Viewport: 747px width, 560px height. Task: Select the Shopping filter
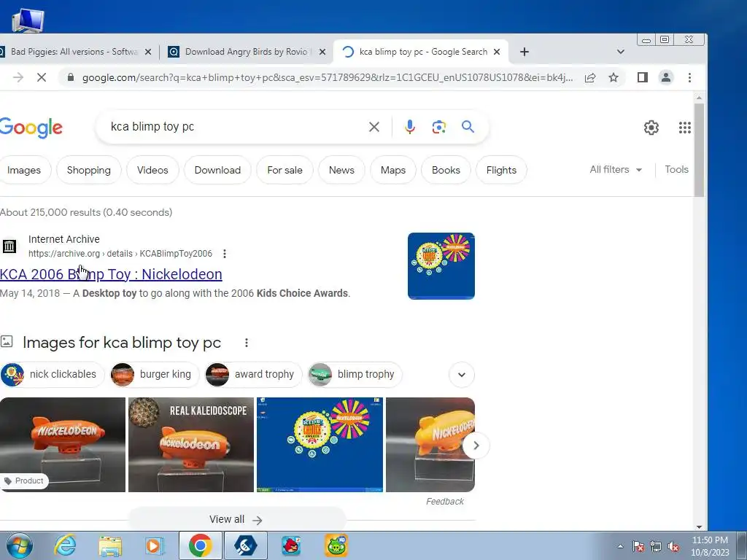88,170
